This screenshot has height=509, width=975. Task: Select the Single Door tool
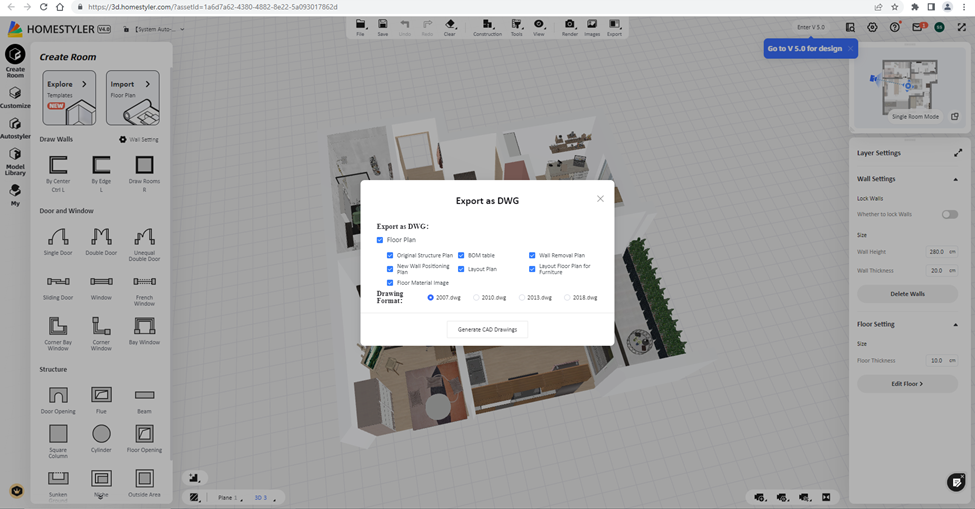pyautogui.click(x=58, y=237)
